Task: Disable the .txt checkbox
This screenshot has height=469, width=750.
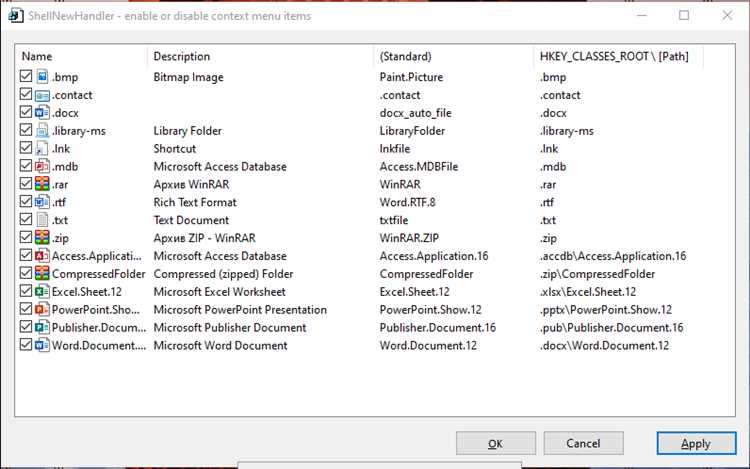Action: coord(26,219)
